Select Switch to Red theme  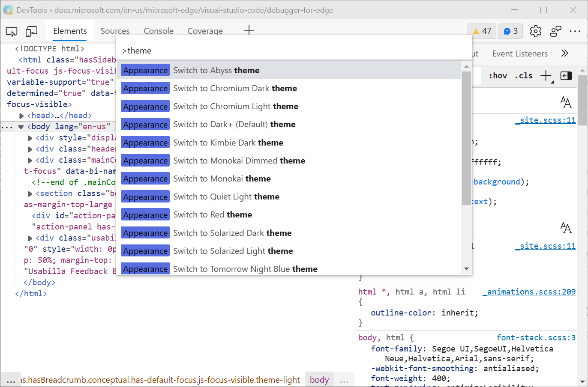[289, 214]
